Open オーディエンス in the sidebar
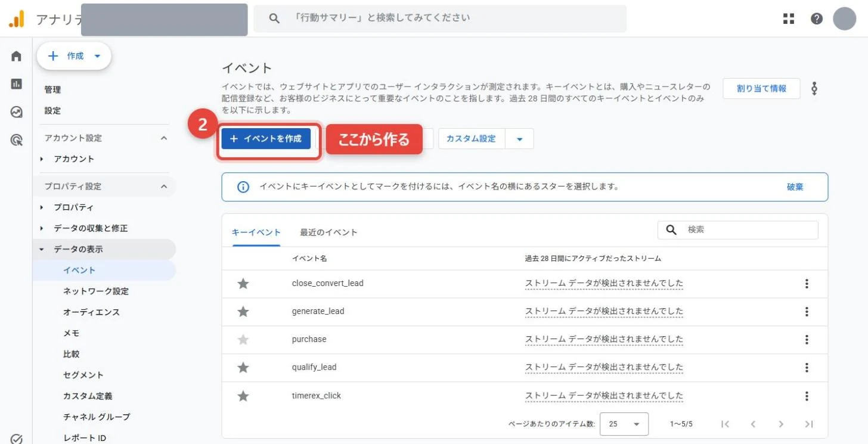Viewport: 868px width, 444px height. [91, 312]
